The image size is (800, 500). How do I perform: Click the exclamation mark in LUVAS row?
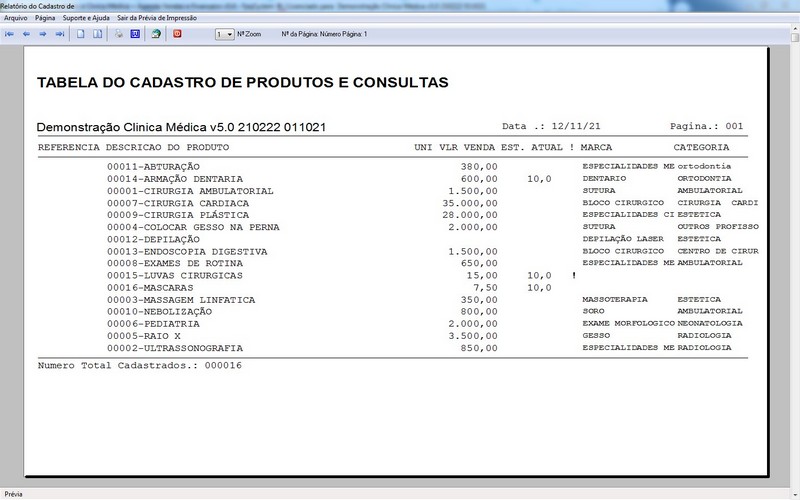tap(574, 276)
